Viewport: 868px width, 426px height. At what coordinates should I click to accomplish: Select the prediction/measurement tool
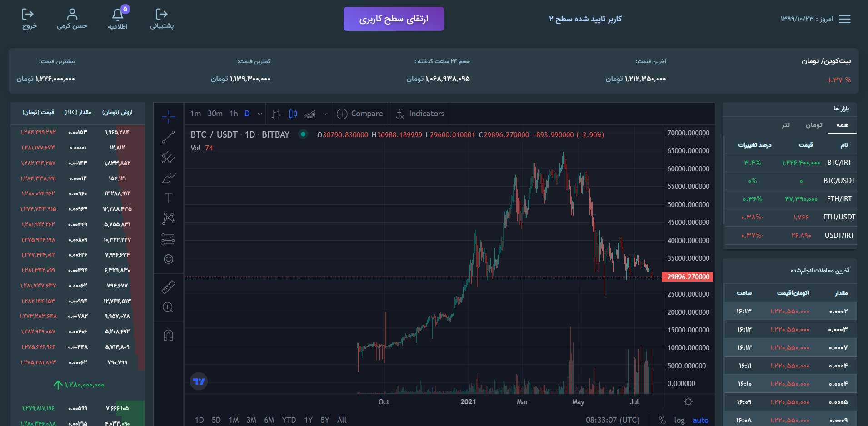168,239
